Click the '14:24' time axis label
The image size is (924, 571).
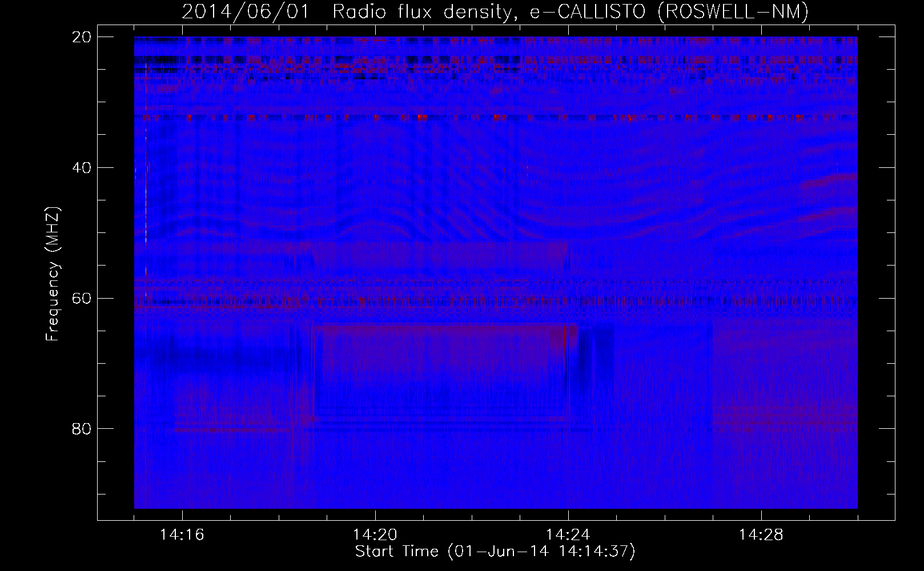click(568, 535)
